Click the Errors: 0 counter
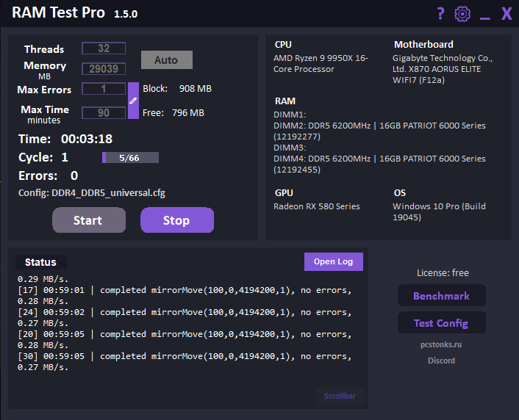 point(49,175)
